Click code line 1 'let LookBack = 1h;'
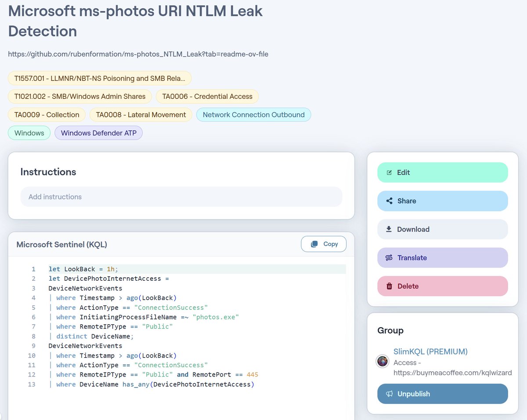The height and width of the screenshot is (420, 527). pos(83,269)
